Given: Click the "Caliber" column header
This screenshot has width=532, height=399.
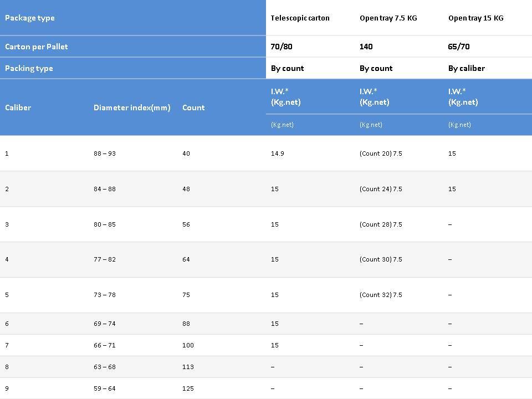Looking at the screenshot, I should coord(18,108).
